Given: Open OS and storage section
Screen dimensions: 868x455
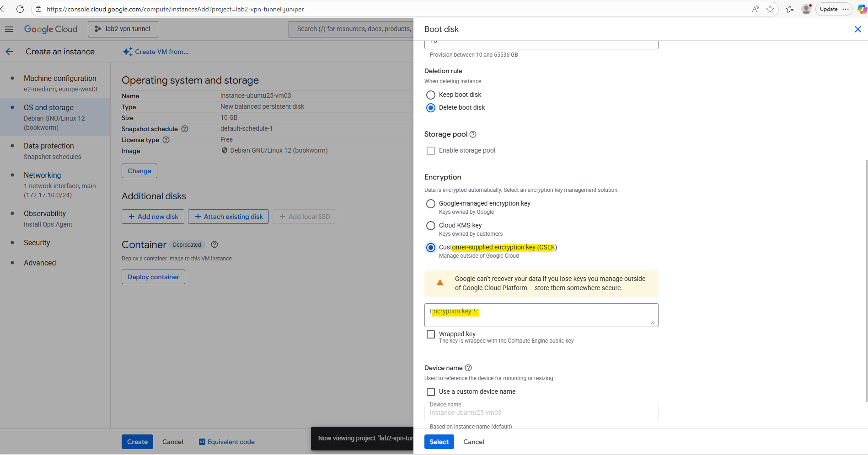Looking at the screenshot, I should click(55, 117).
